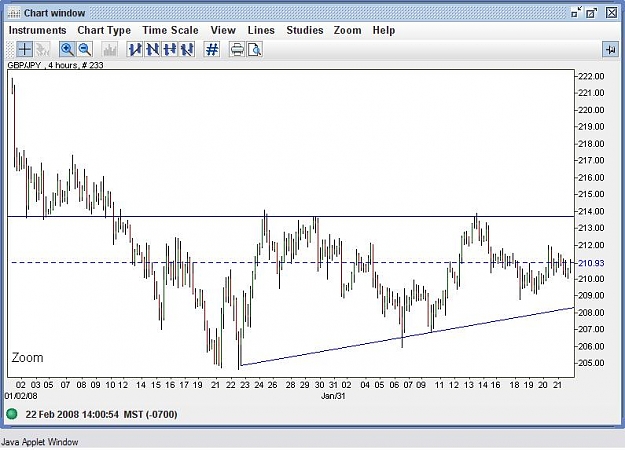
Task: Click the green connection status indicator
Action: (x=12, y=414)
